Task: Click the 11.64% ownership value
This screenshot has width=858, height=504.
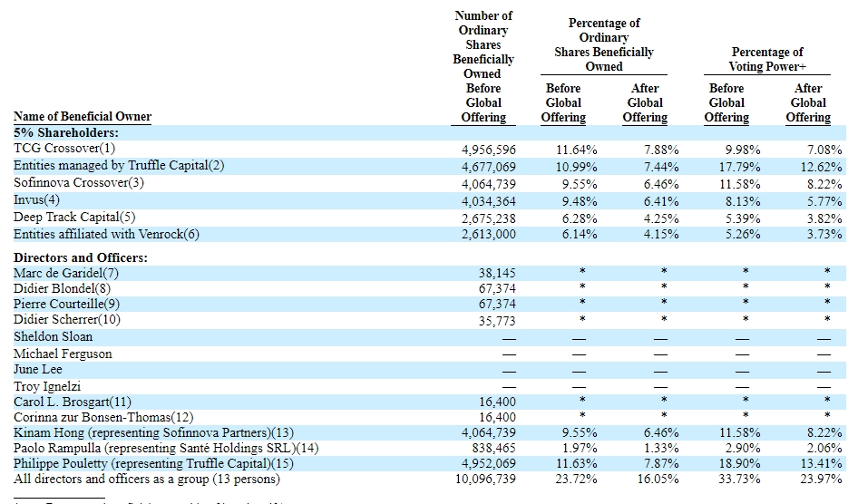Action: pos(577,150)
